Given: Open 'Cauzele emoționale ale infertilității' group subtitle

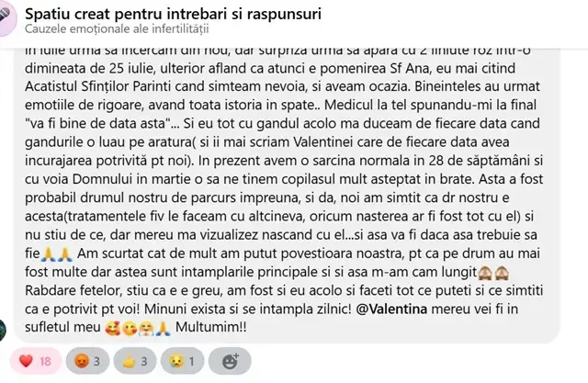Looking at the screenshot, I should (117, 28).
